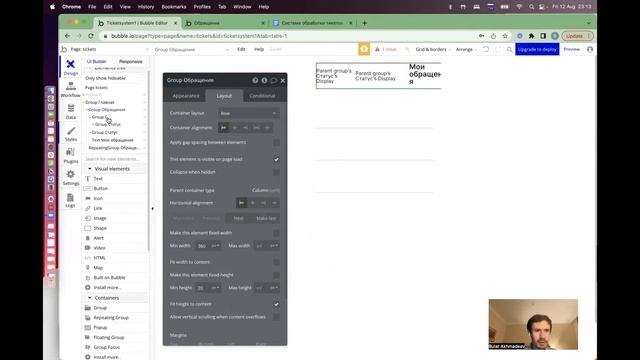Image resolution: width=640 pixels, height=360 pixels.
Task: Click the comment bubble icon in property panel
Action: click(273, 80)
